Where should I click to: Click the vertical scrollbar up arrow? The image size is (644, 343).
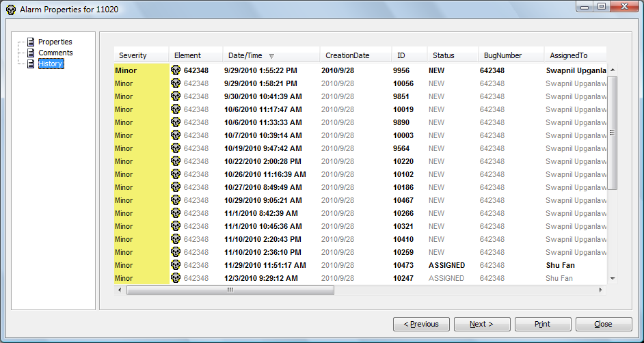coord(613,70)
